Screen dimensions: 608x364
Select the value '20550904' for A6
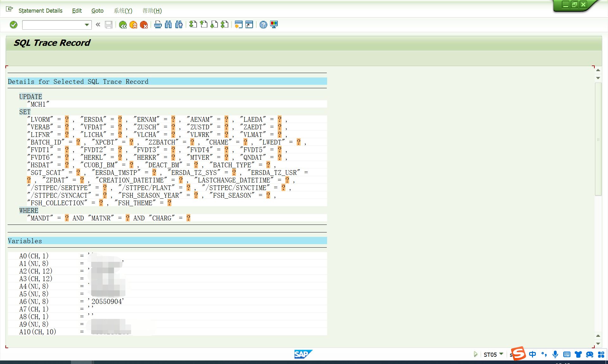(106, 302)
